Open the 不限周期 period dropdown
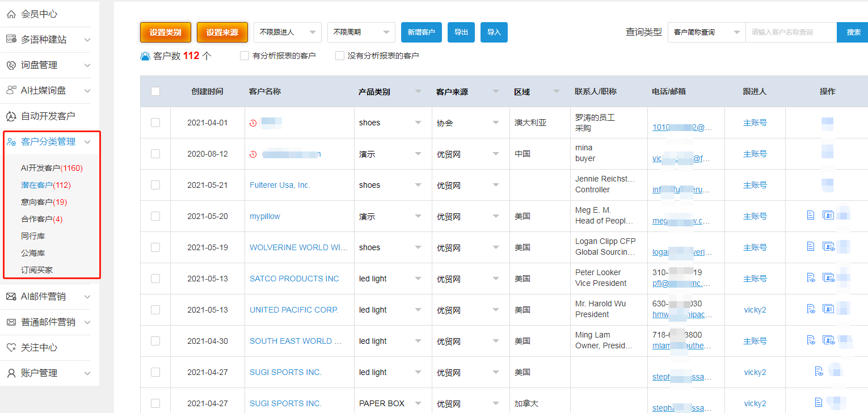868x413 pixels. (x=361, y=32)
